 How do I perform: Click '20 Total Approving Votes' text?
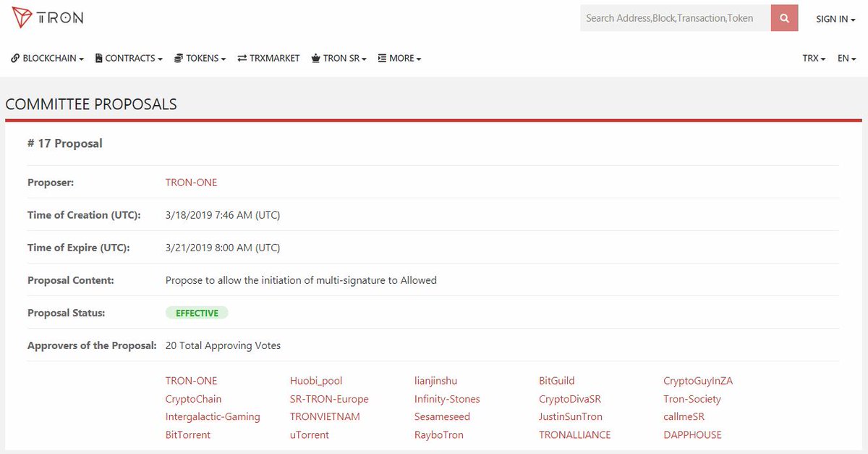223,345
